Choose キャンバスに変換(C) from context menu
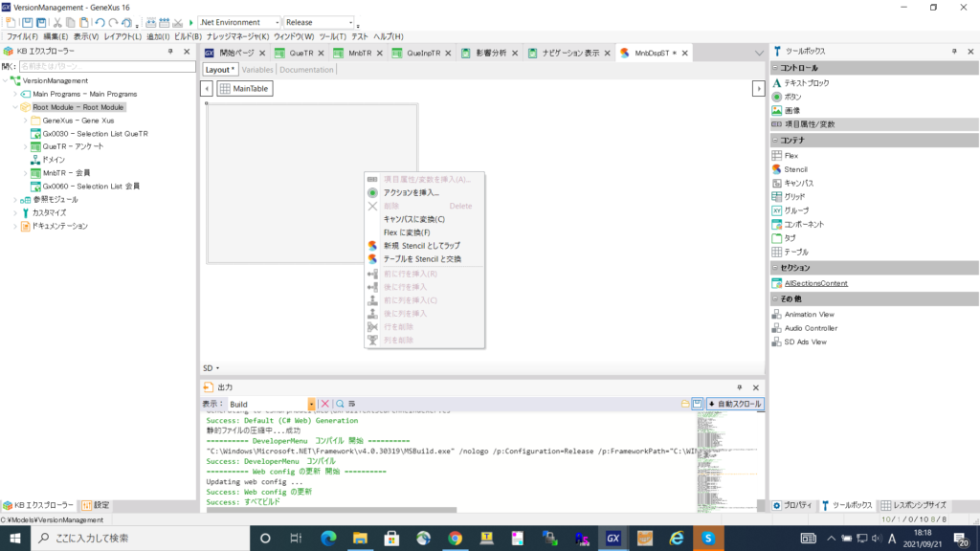This screenshot has width=980, height=551. (424, 219)
